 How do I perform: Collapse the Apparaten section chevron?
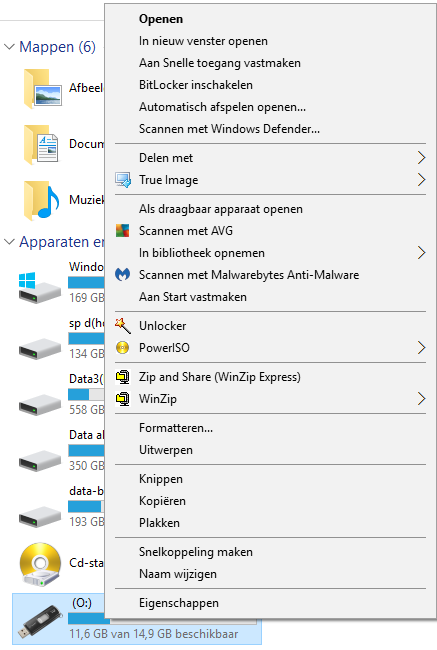(9, 241)
